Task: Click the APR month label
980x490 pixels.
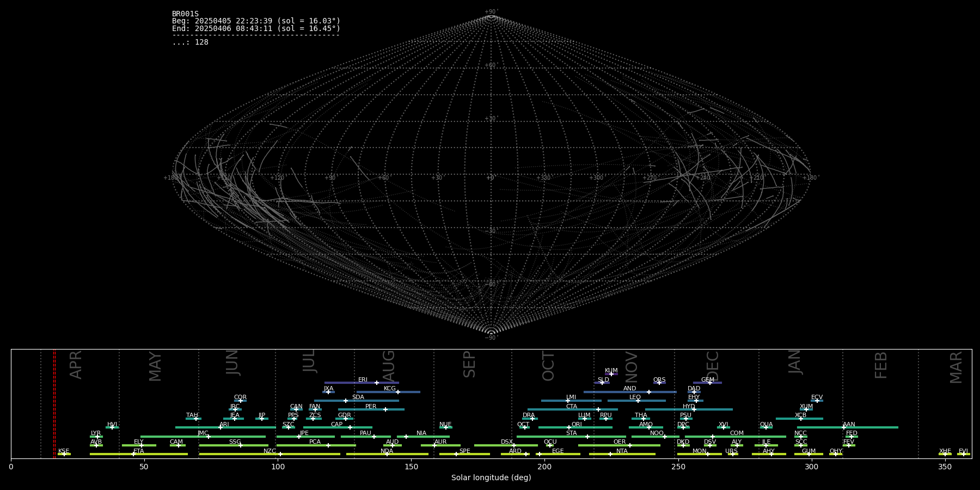Action: pos(76,365)
